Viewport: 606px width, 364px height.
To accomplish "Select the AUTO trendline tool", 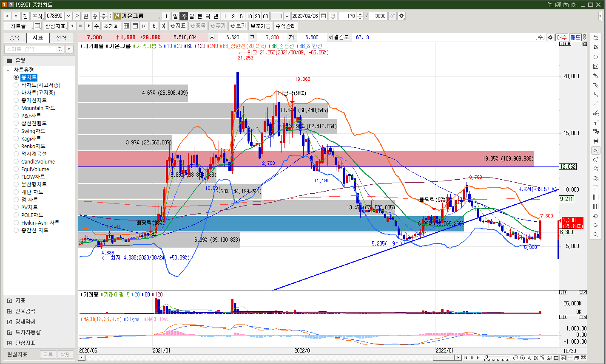I will tap(596, 113).
